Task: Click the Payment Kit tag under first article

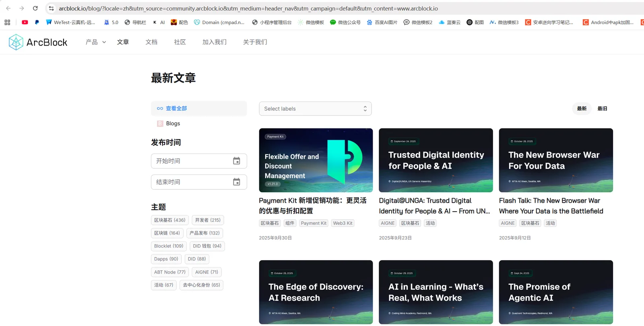Action: click(x=314, y=223)
